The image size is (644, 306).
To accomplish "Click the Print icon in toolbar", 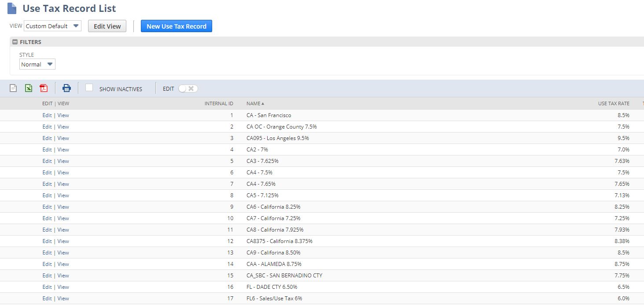I will pyautogui.click(x=66, y=88).
